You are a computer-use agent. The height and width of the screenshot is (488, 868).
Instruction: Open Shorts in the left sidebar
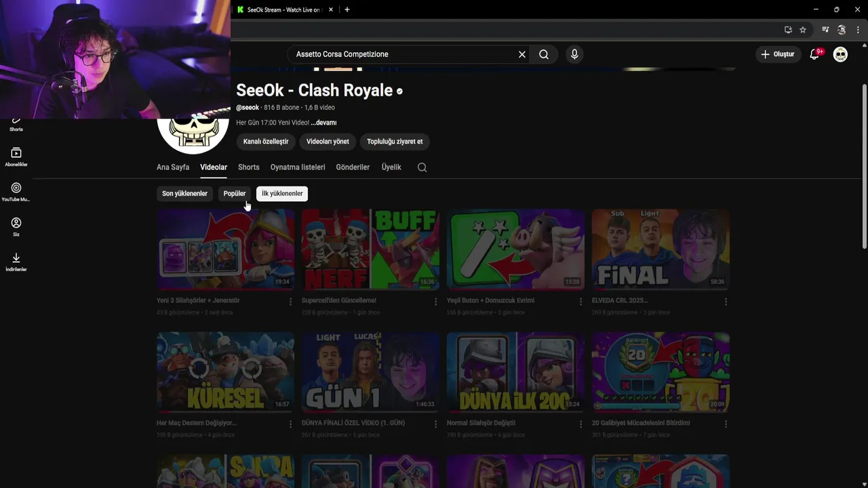(x=16, y=124)
